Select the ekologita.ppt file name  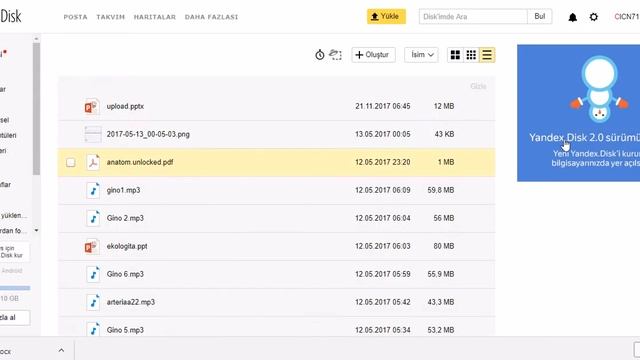pos(127,246)
